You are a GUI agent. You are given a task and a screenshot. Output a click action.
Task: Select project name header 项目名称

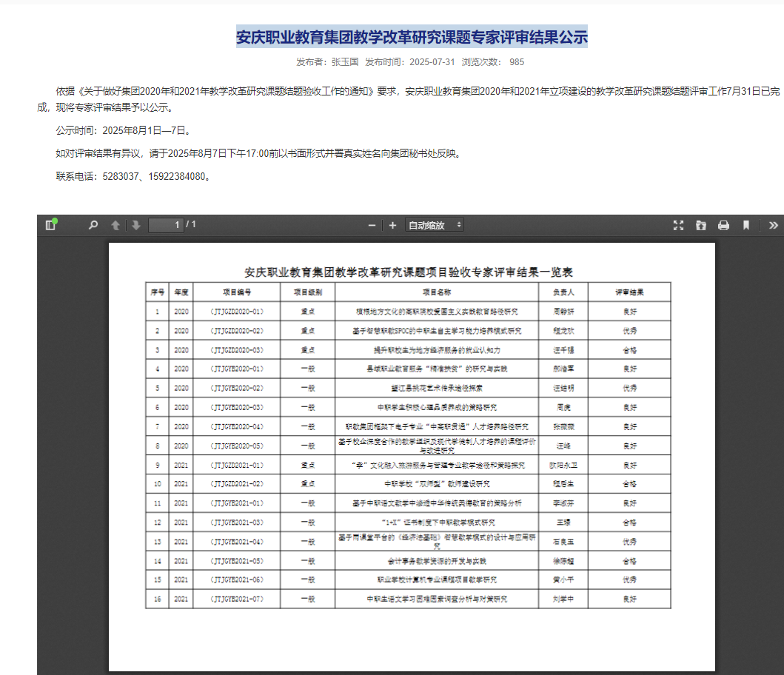click(x=437, y=292)
